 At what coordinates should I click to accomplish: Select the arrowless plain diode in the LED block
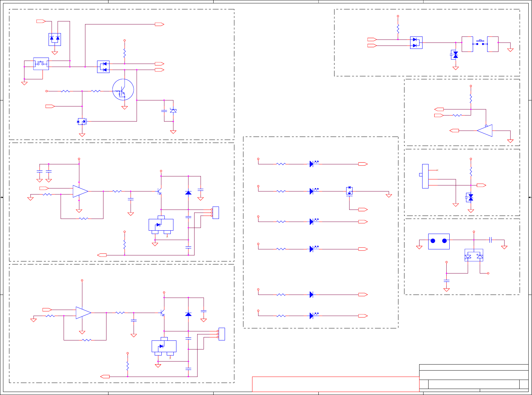point(311,295)
